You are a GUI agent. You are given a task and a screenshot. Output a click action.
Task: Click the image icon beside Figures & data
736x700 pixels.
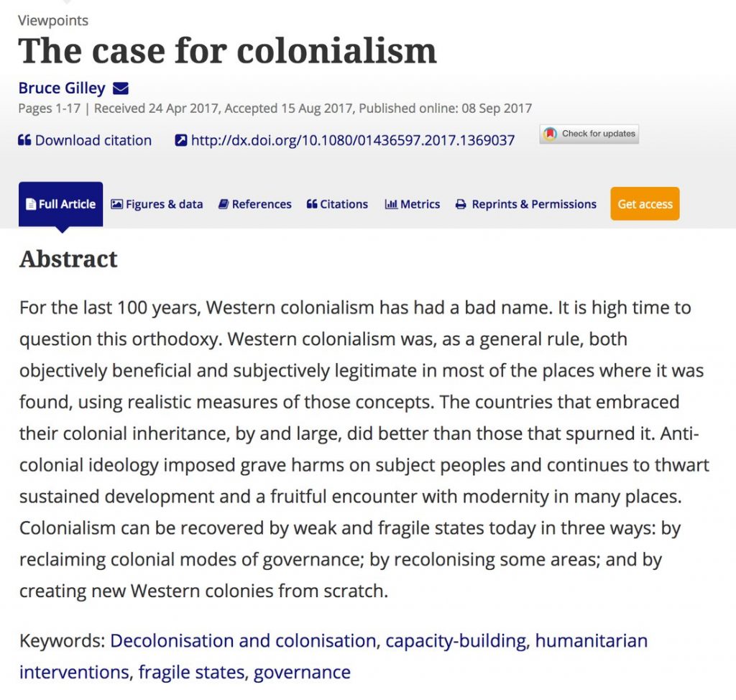point(117,204)
